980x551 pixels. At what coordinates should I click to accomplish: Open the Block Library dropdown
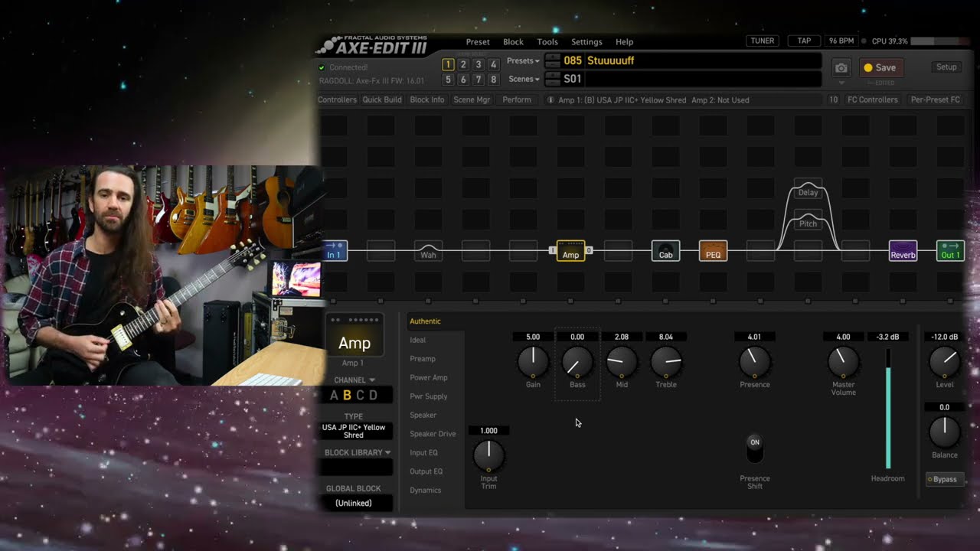358,452
